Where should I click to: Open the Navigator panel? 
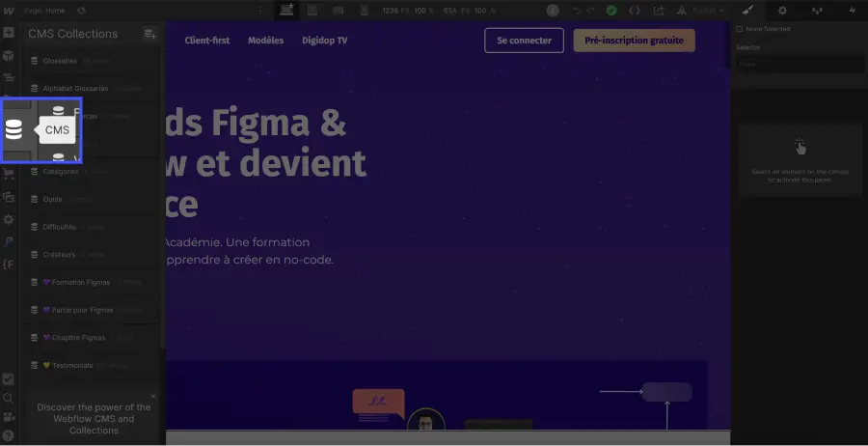point(9,77)
